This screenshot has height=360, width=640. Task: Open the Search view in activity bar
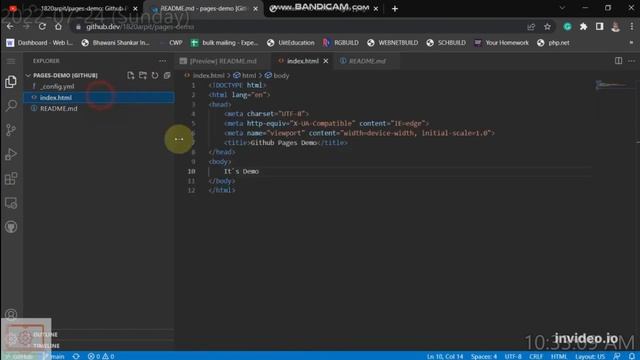[11, 106]
